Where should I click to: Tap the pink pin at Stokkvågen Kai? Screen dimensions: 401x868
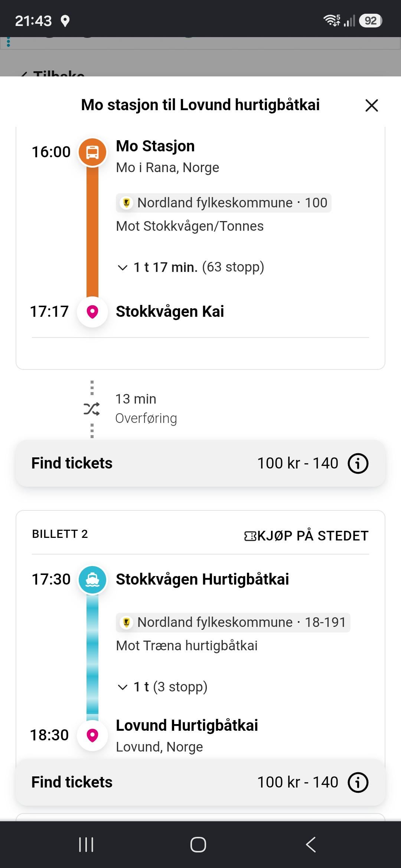click(x=92, y=312)
